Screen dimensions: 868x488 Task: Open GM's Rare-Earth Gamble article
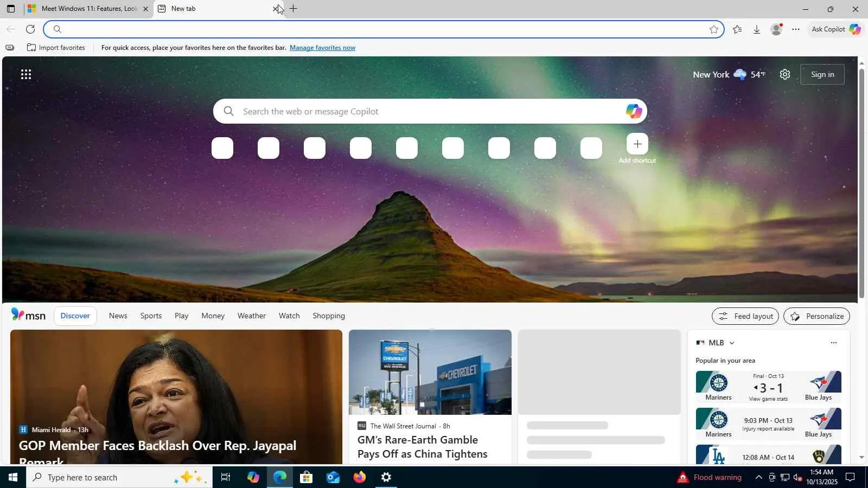(x=422, y=447)
